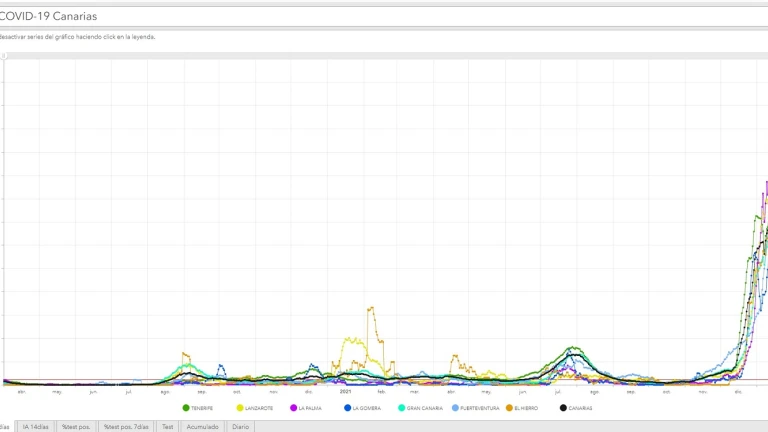Open the %test pos. tab

tap(76, 427)
